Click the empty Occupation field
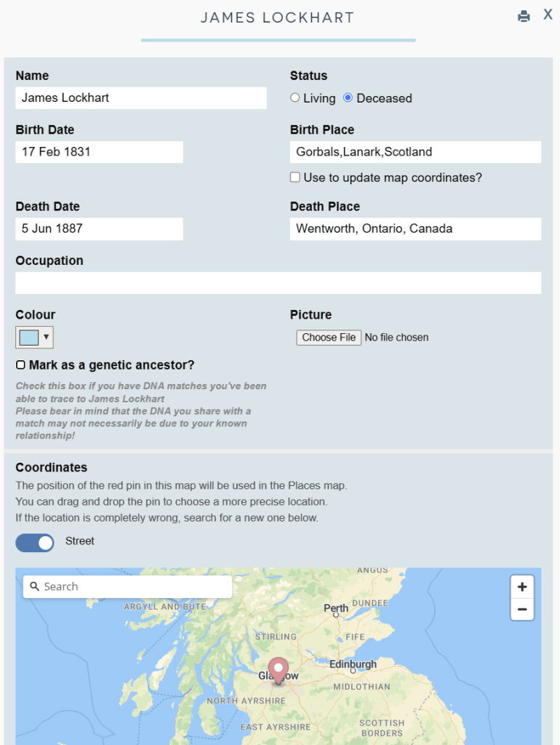Image resolution: width=560 pixels, height=745 pixels. [278, 283]
